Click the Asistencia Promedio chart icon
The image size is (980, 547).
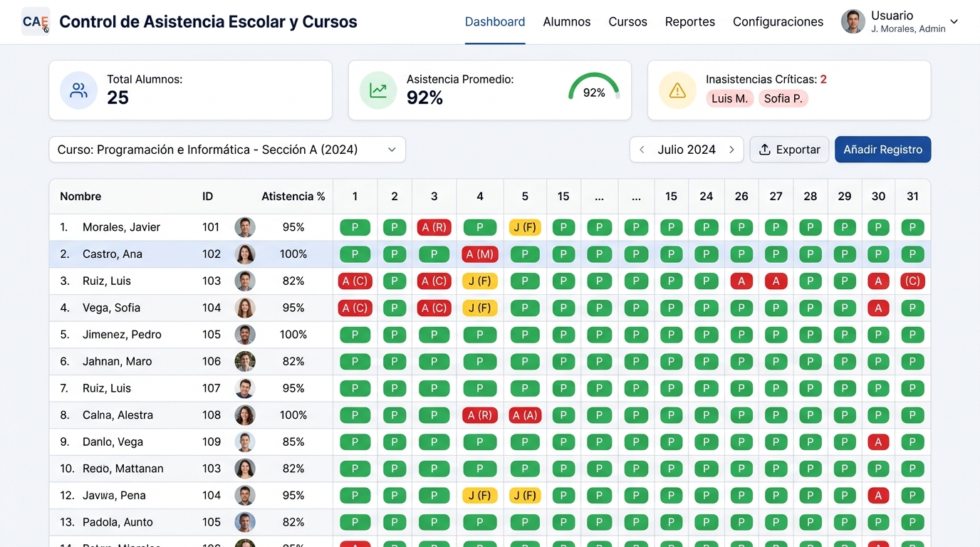(x=378, y=90)
